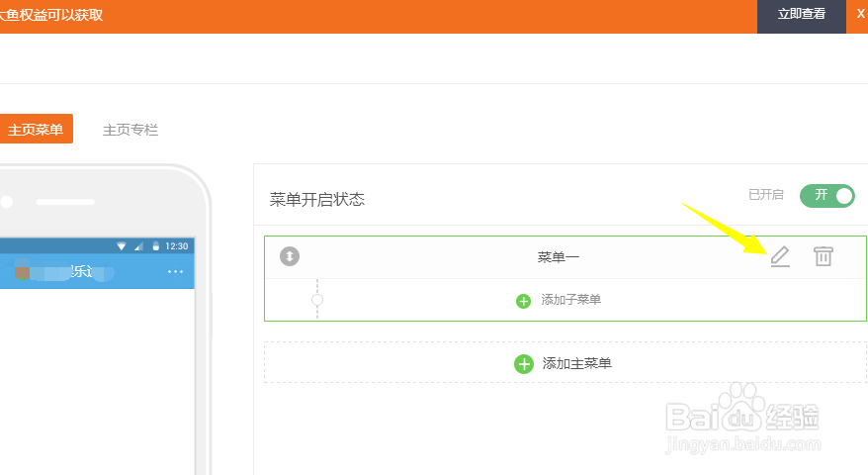Click the 已开启 status label
The width and height of the screenshot is (868, 475).
tap(766, 195)
